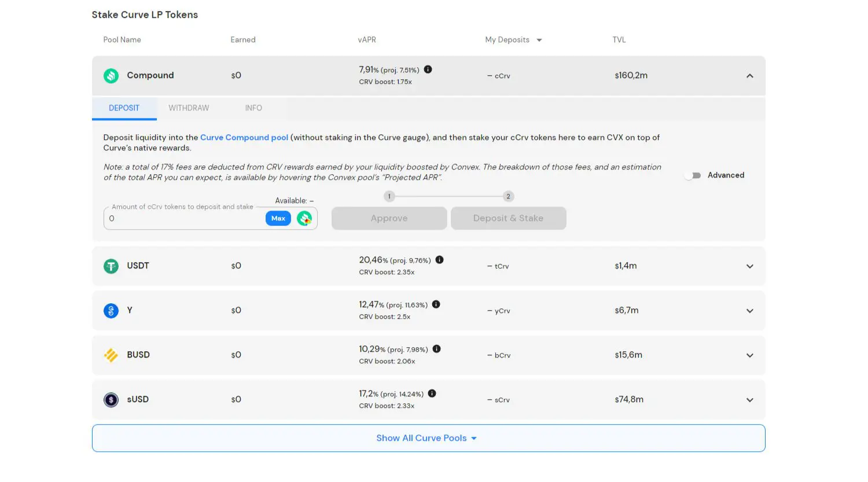The height and width of the screenshot is (482, 868).
Task: Click the Pool Name column header
Action: click(x=122, y=40)
